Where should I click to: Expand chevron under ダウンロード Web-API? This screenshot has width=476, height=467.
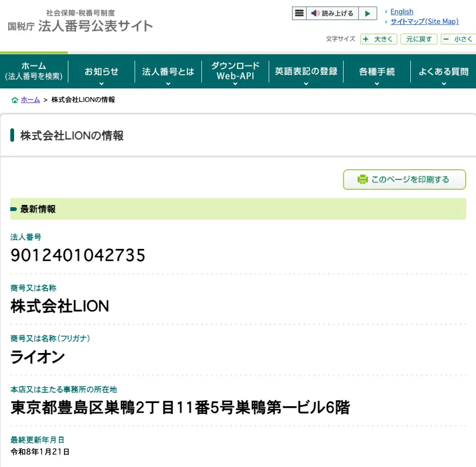click(x=235, y=84)
